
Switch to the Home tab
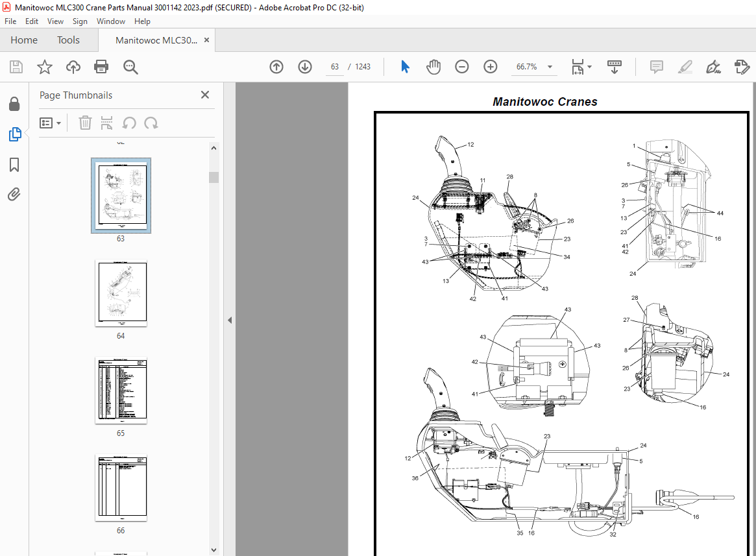tap(24, 40)
